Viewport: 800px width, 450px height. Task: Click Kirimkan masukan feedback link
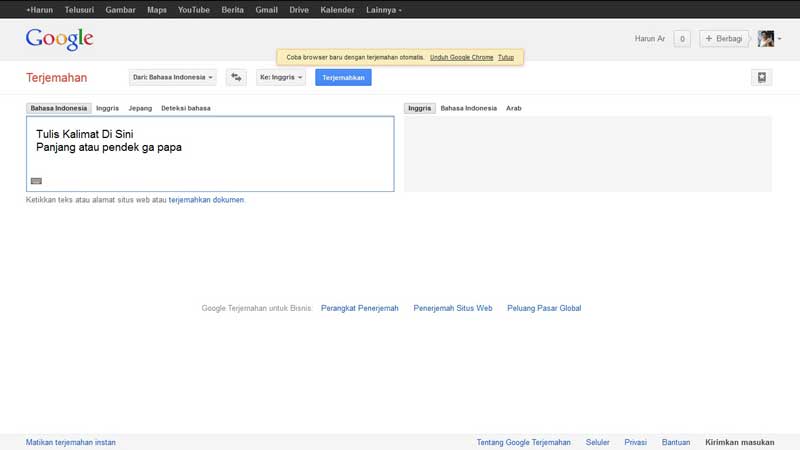pos(740,442)
